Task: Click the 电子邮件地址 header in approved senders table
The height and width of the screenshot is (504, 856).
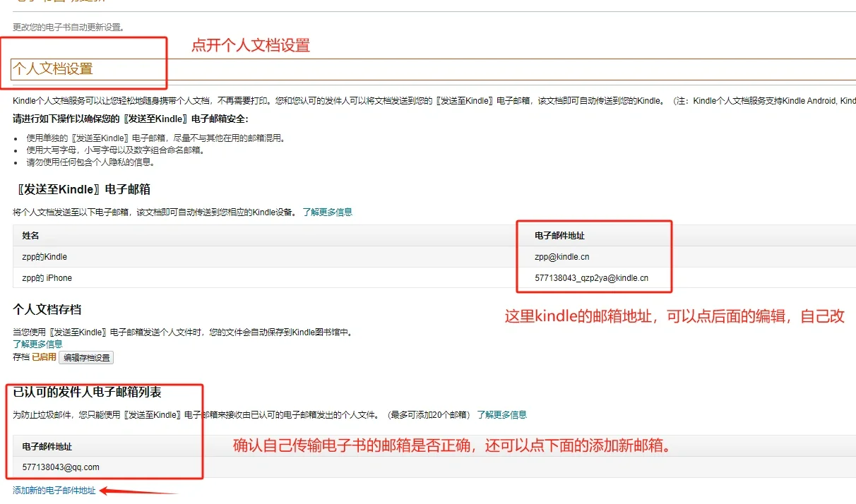Action: (47, 447)
